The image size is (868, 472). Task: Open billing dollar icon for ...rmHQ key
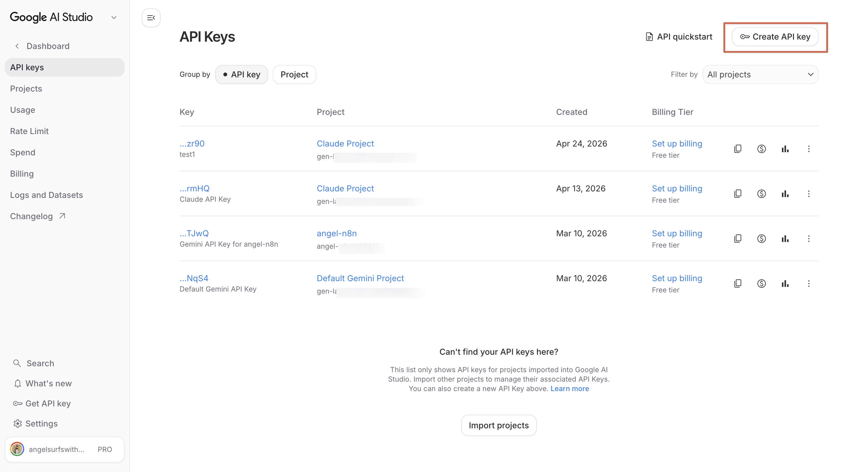761,193
